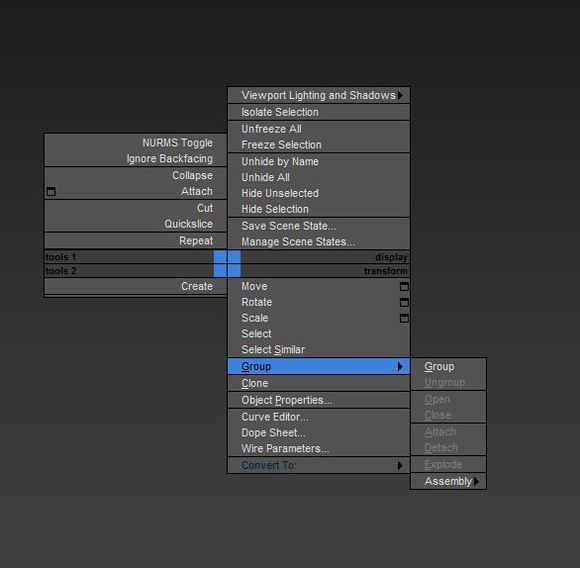Toggle Ignore Backfacing
The width and height of the screenshot is (580, 568).
point(136,159)
